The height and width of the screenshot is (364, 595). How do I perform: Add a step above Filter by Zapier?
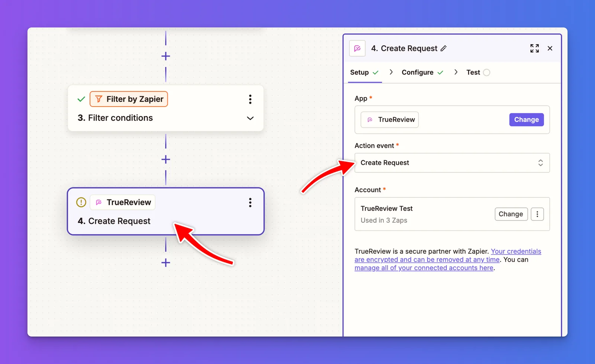coord(165,56)
